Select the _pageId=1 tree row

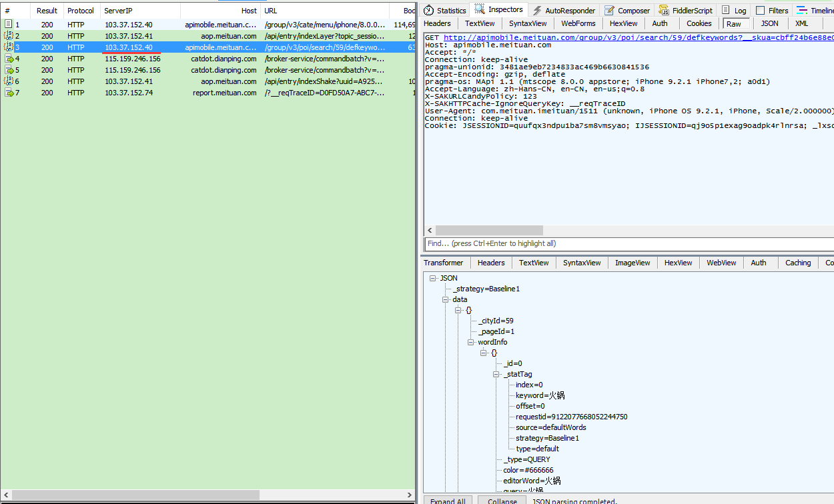pos(496,331)
